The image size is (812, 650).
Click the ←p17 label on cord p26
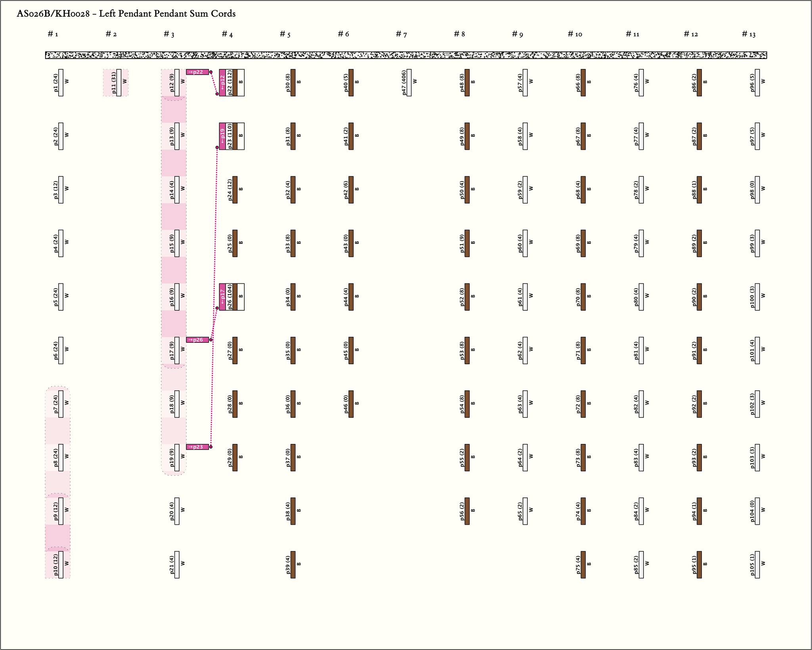[x=222, y=296]
